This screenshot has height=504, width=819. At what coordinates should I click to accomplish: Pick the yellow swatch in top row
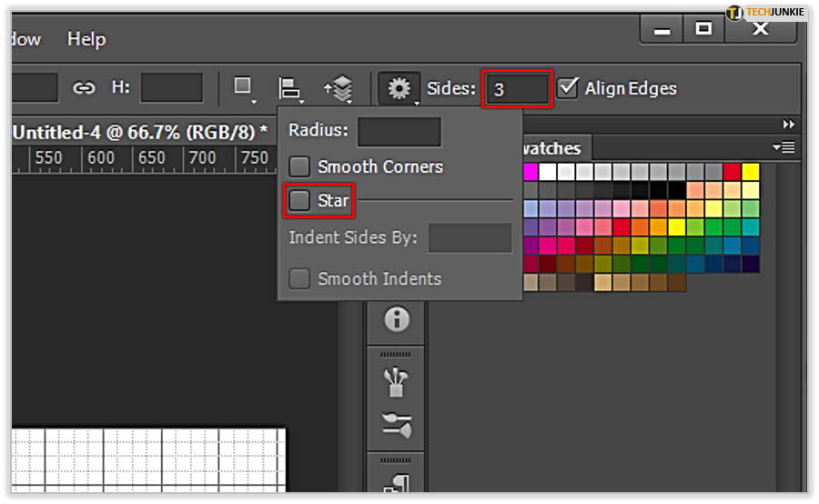[750, 171]
